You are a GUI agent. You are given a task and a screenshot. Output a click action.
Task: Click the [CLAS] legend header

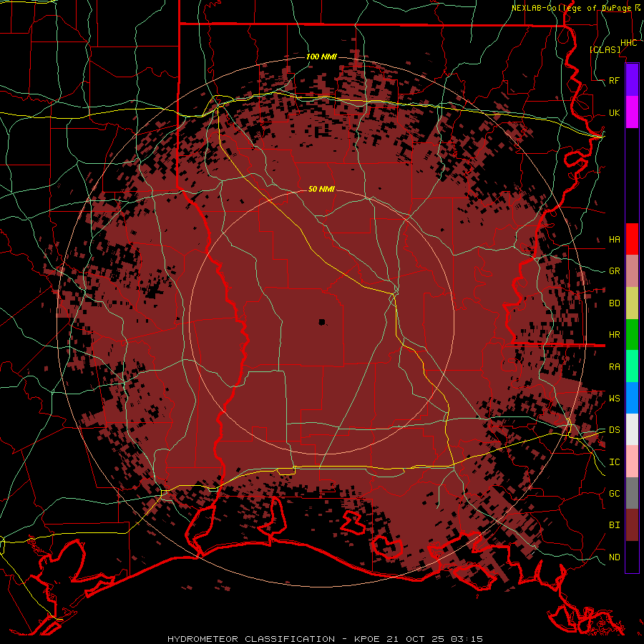pyautogui.click(x=605, y=49)
